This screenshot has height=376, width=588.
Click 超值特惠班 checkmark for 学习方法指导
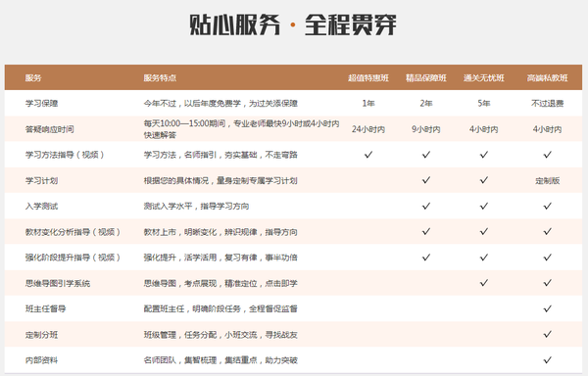point(368,155)
